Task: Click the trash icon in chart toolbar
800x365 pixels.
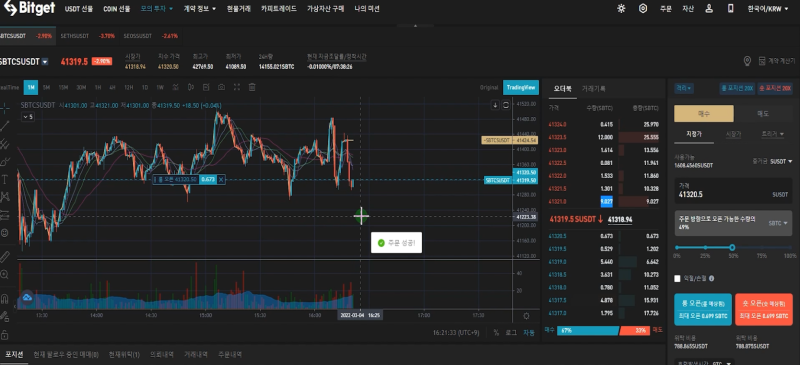Action: click(x=252, y=87)
